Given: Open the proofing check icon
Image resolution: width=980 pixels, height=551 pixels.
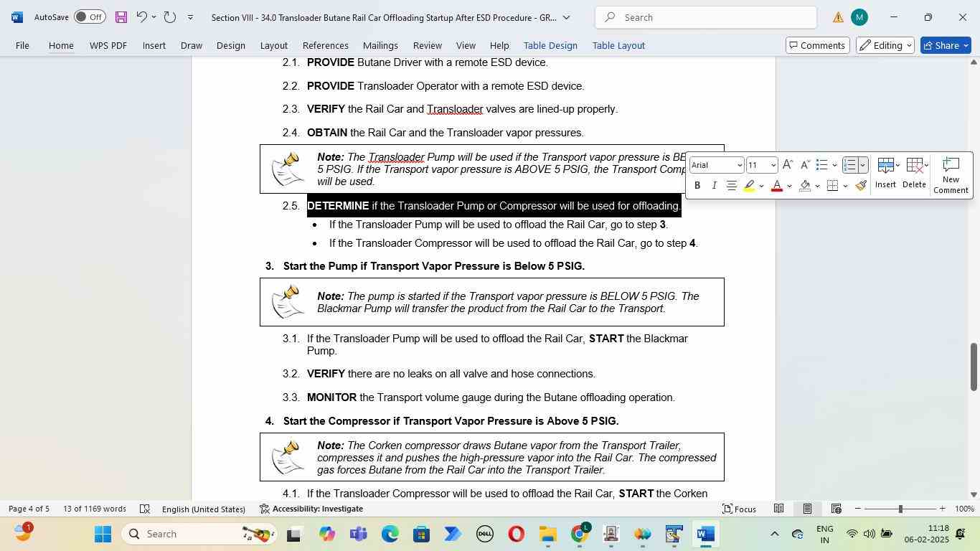Looking at the screenshot, I should click(x=144, y=509).
